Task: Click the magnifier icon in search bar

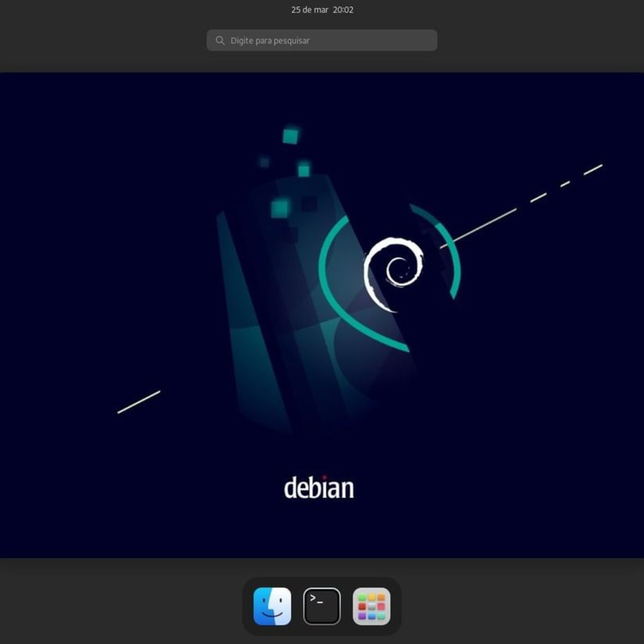Action: point(220,40)
